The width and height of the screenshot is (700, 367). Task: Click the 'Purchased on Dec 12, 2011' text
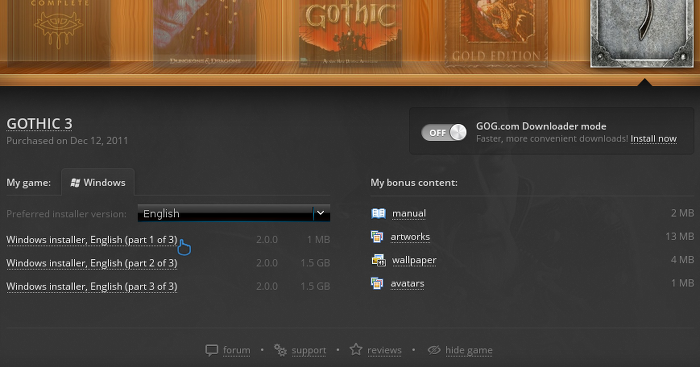[x=67, y=141]
